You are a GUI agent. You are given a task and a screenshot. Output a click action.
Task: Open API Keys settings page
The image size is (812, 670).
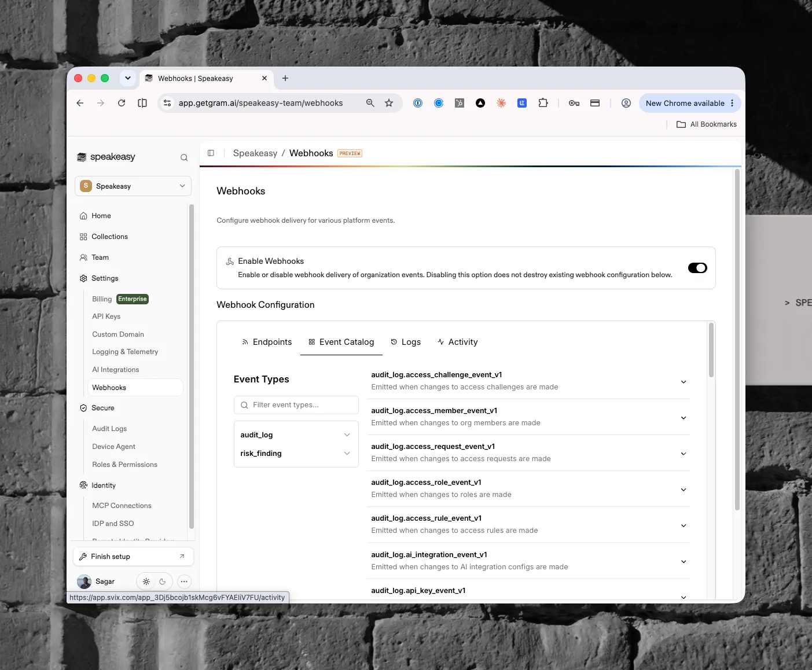tap(106, 316)
